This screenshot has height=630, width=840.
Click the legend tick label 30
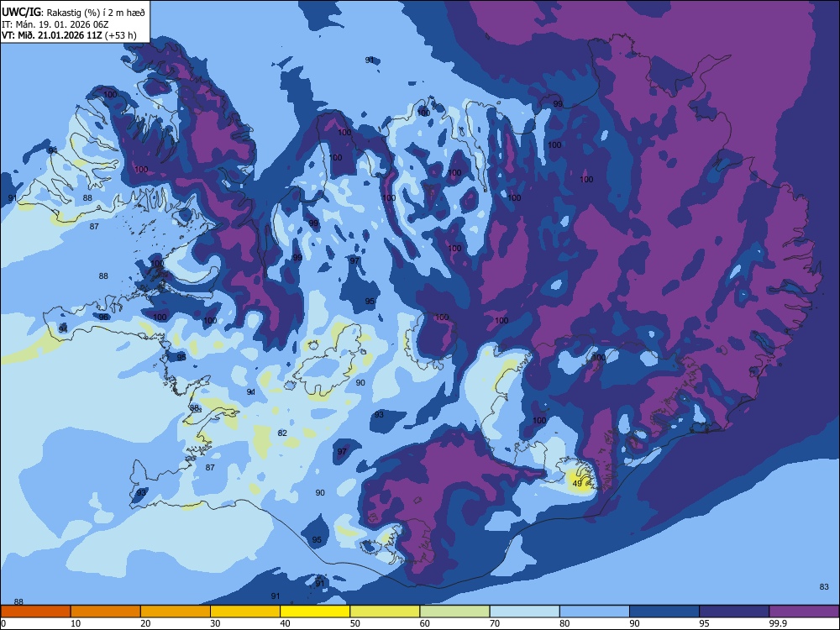click(215, 623)
